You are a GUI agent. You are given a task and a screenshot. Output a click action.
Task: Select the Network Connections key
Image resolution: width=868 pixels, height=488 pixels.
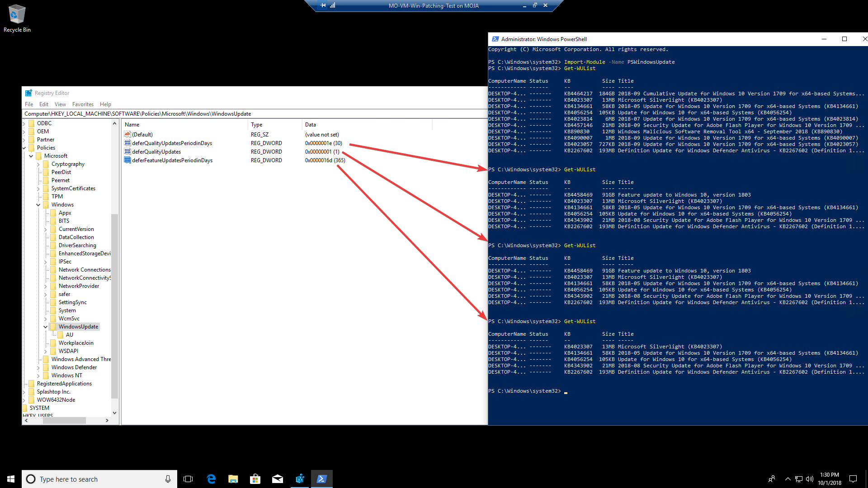pos(84,270)
